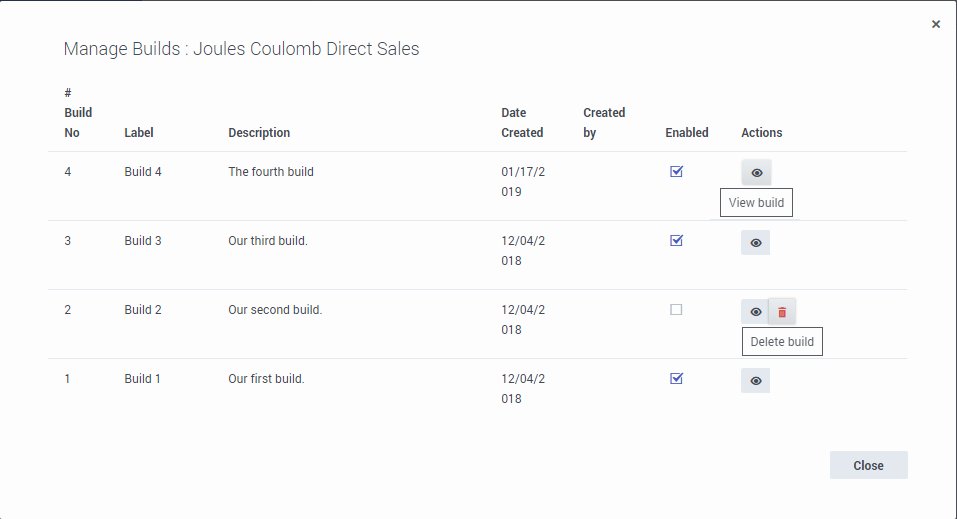View Build 1 using eye icon
The image size is (957, 519).
point(755,381)
